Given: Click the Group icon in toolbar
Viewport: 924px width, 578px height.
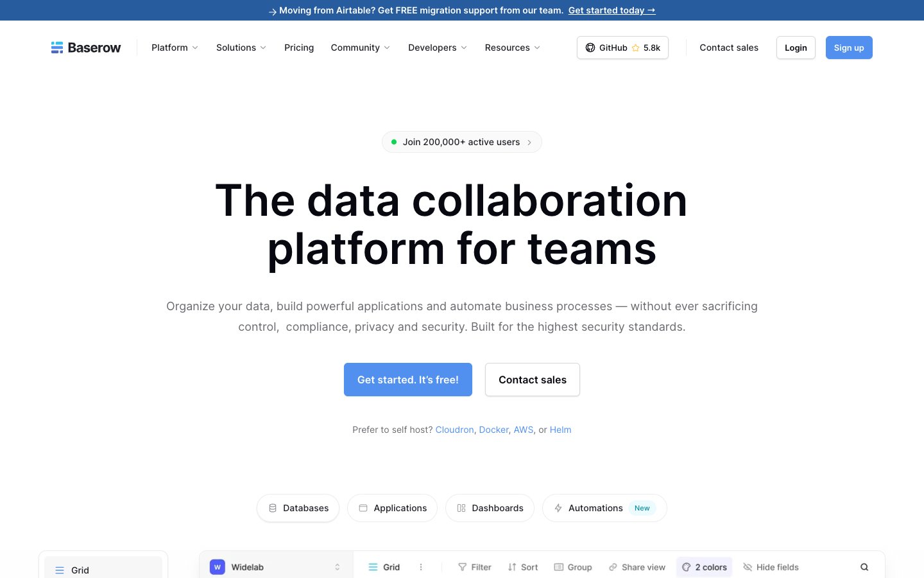Looking at the screenshot, I should coord(559,567).
